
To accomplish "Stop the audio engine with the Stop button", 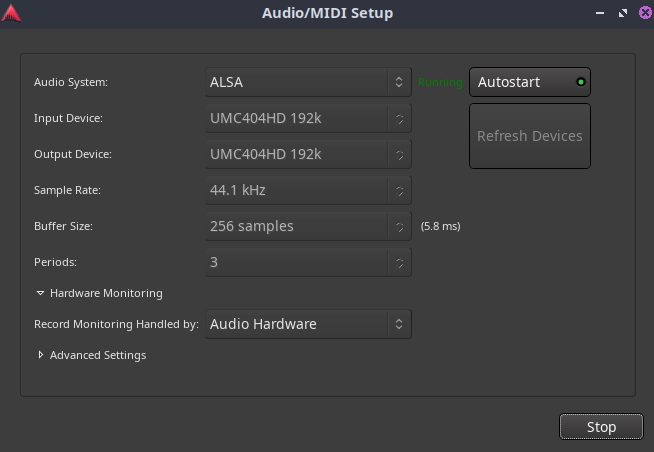I will coord(601,427).
